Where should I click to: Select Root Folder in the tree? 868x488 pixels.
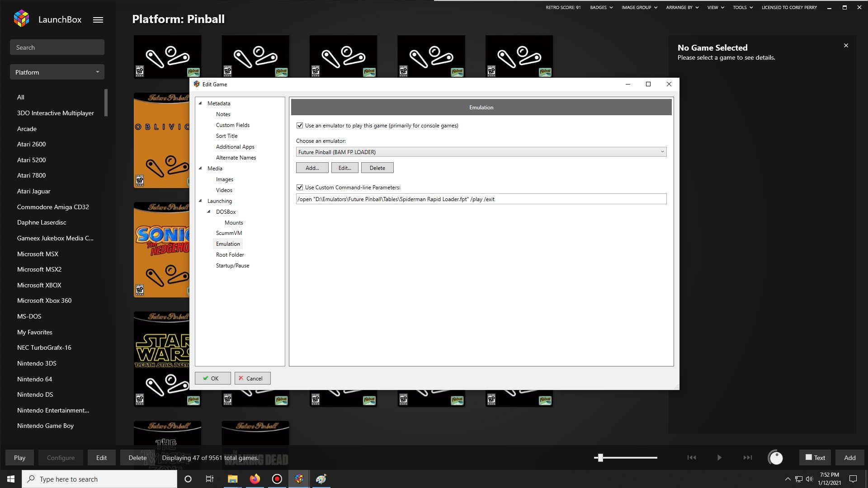[230, 255]
